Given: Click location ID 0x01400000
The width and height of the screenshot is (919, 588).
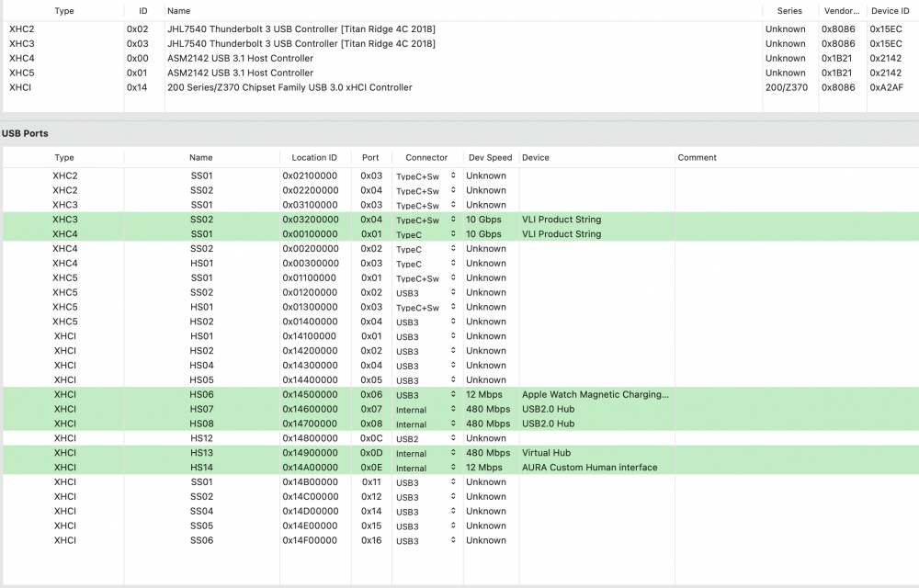Looking at the screenshot, I should [310, 322].
